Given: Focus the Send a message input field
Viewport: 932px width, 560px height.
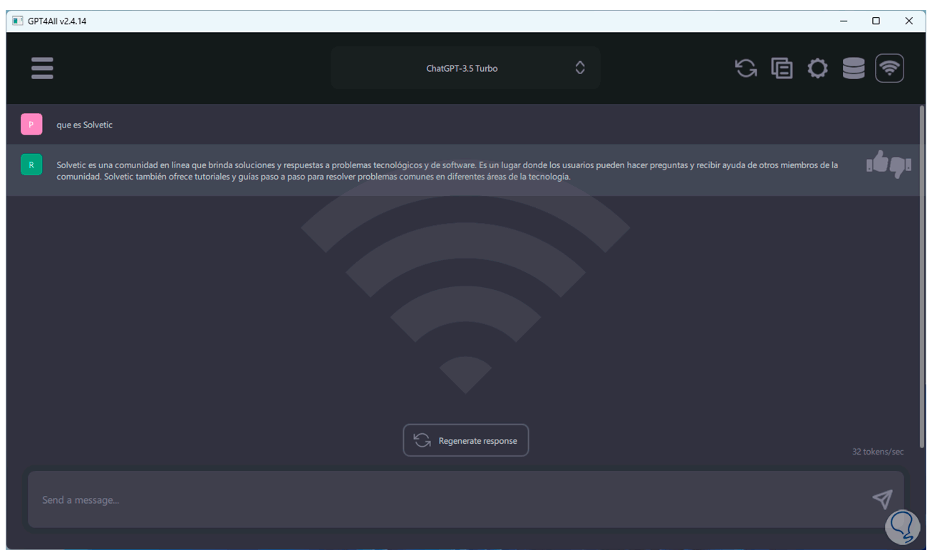Looking at the screenshot, I should click(466, 499).
